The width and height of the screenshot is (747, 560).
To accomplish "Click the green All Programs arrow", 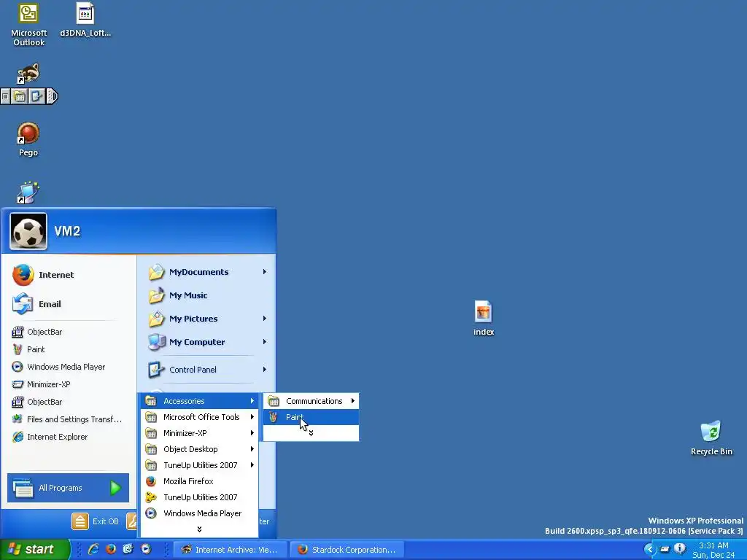I will [115, 488].
